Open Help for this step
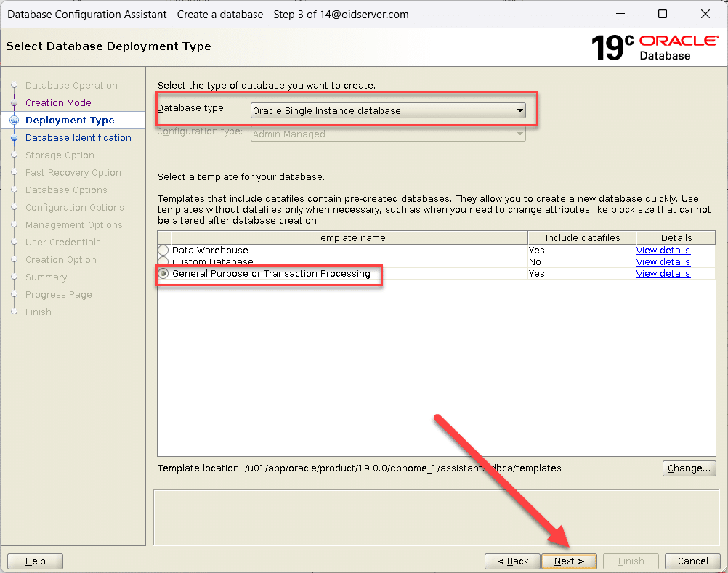The height and width of the screenshot is (573, 728). [x=35, y=561]
